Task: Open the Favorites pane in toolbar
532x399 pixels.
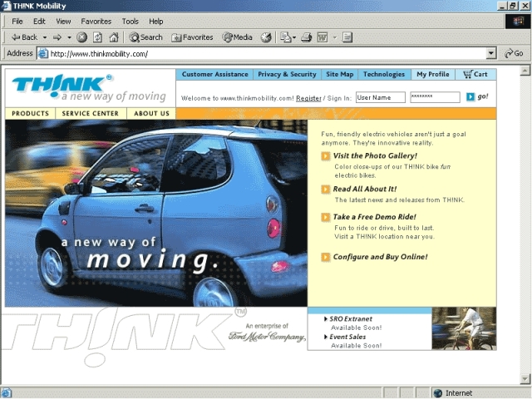Action: 192,37
